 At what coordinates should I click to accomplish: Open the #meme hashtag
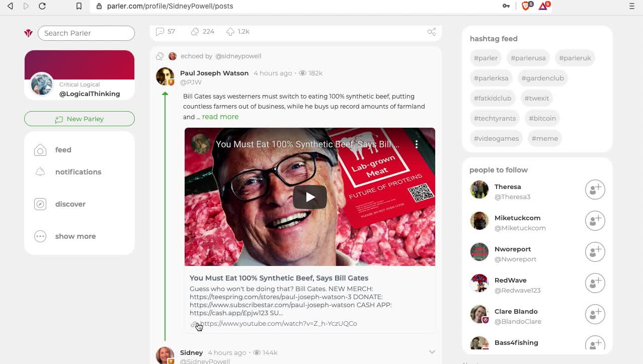point(545,138)
